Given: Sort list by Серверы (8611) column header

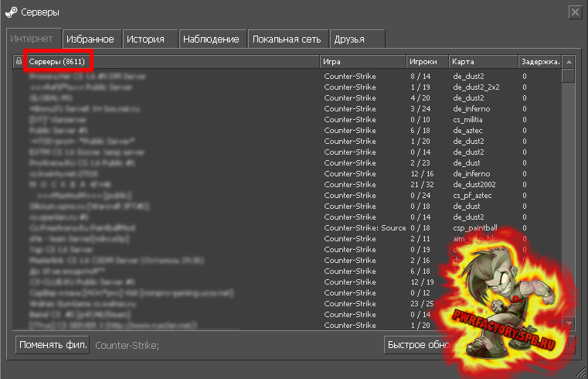Looking at the screenshot, I should (x=172, y=61).
